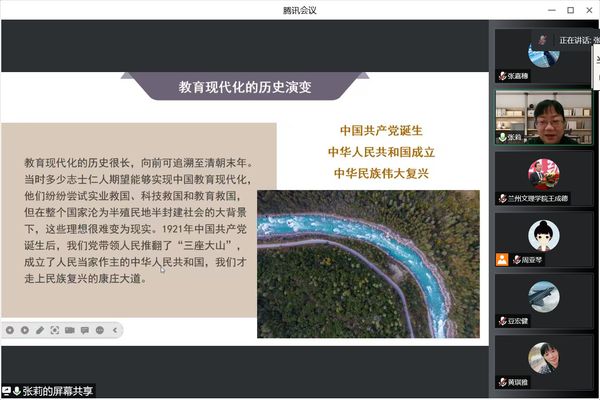
Task: Collapse the slide toolbar with left chevron
Action: click(x=115, y=330)
